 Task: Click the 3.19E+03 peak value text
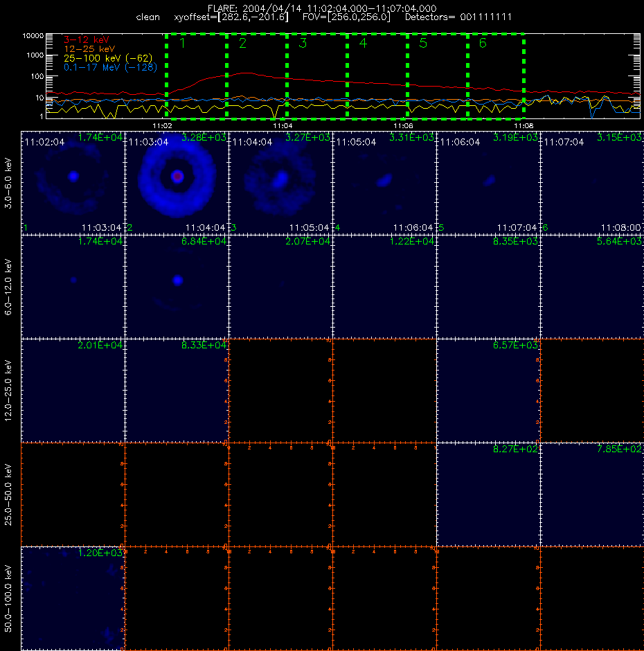pyautogui.click(x=515, y=137)
